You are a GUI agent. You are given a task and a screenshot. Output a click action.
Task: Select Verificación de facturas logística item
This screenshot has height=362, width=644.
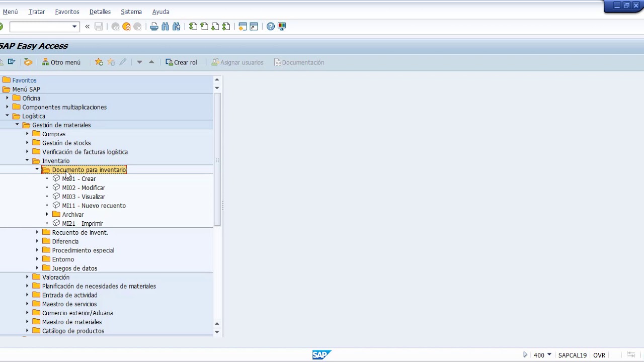pos(85,152)
